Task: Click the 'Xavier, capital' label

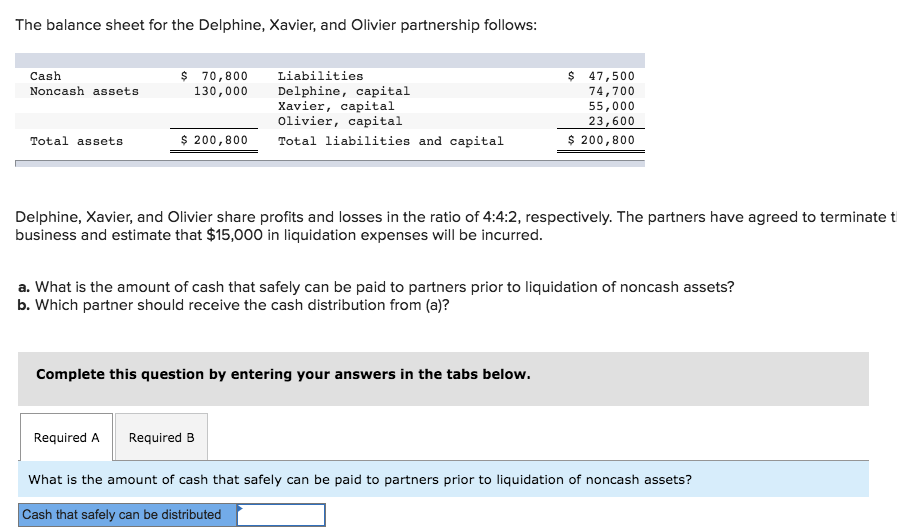Action: [336, 106]
